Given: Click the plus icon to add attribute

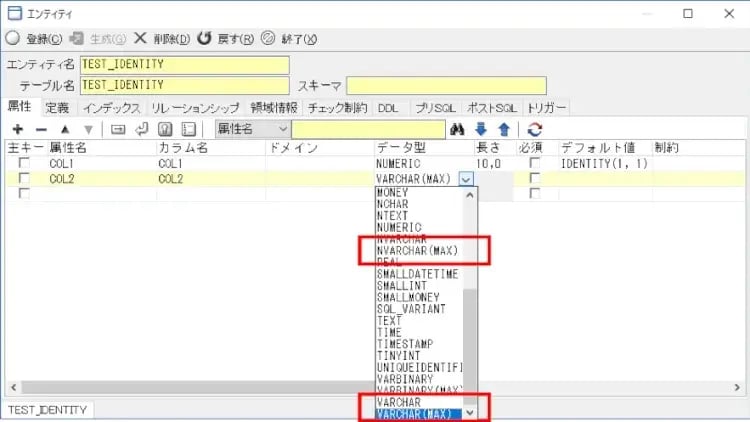Looking at the screenshot, I should [x=17, y=130].
